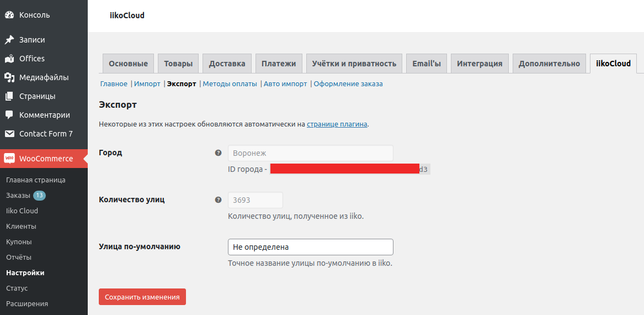Image resolution: width=644 pixels, height=315 pixels.
Task: Follow the странице плагина link
Action: pos(337,124)
